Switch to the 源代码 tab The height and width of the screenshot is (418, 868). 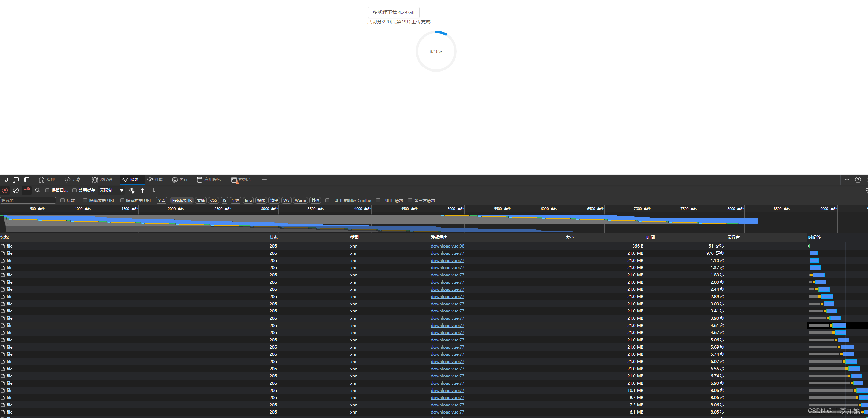pos(102,180)
